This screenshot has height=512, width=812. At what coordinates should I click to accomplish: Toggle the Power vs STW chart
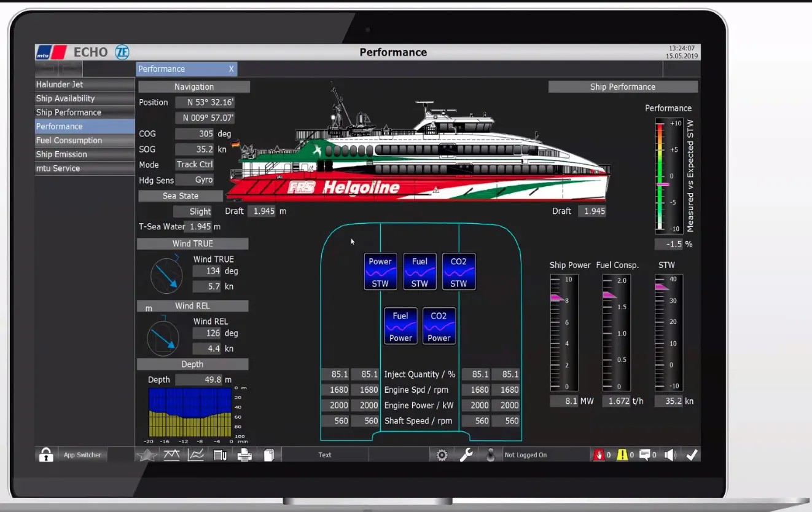(380, 271)
